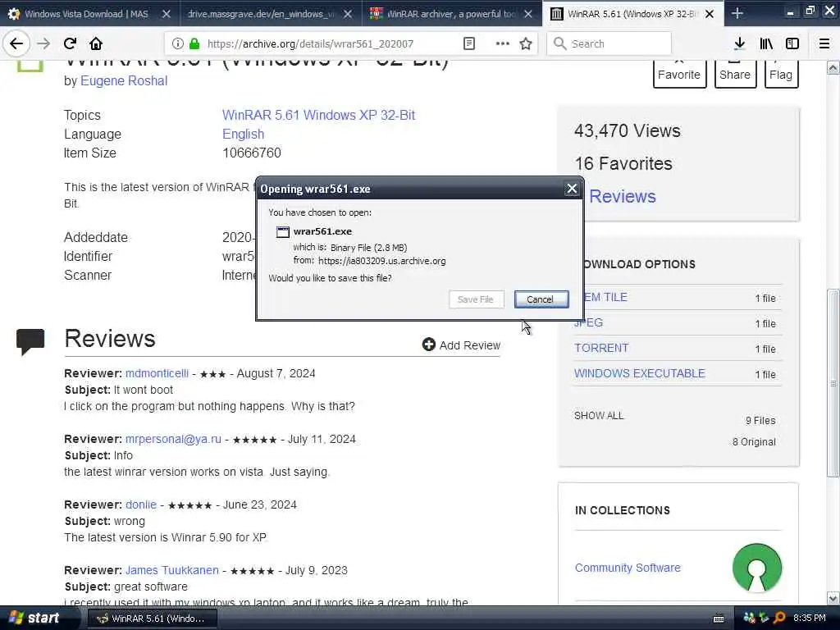Click the 8:35 PM taskbar clock
Viewport: 840px width, 630px height.
tap(810, 619)
